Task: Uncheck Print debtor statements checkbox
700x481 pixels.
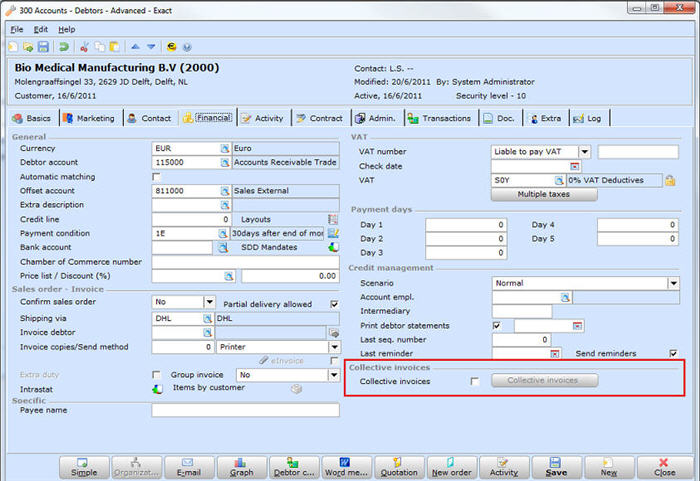Action: click(x=496, y=326)
